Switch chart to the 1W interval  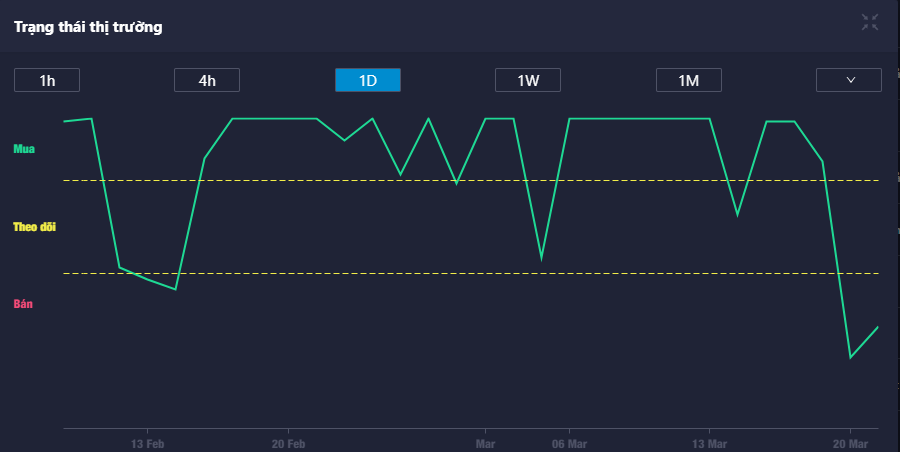pyautogui.click(x=528, y=80)
